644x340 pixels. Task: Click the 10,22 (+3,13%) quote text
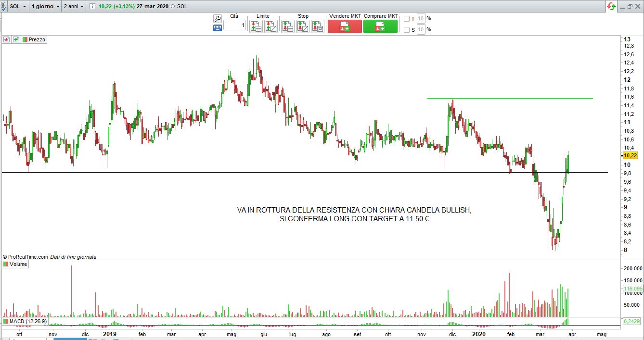[116, 6]
